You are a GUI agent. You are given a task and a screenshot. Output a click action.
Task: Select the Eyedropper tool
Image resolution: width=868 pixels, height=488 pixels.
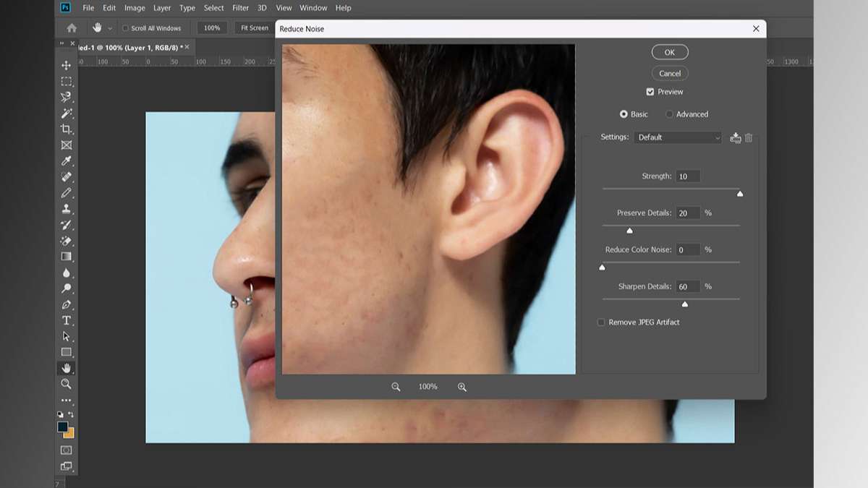pos(67,161)
